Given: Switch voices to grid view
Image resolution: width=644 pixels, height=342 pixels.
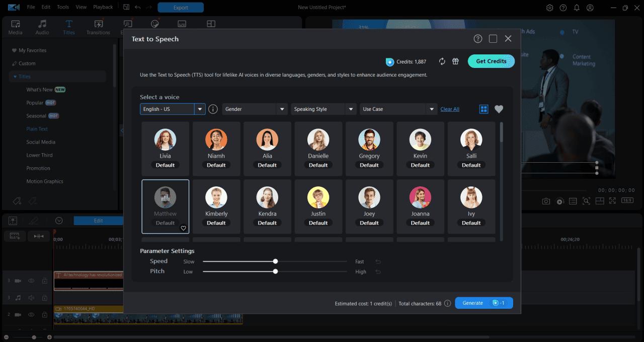Looking at the screenshot, I should 483,109.
